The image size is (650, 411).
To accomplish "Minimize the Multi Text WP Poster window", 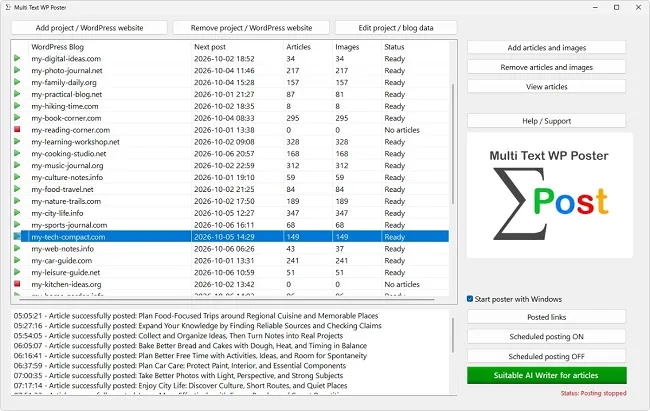I will click(x=595, y=7).
